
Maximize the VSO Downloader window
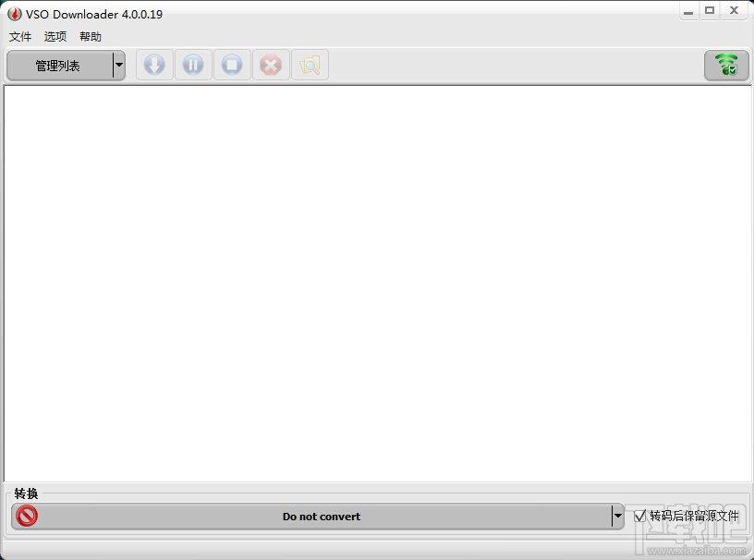(x=710, y=10)
